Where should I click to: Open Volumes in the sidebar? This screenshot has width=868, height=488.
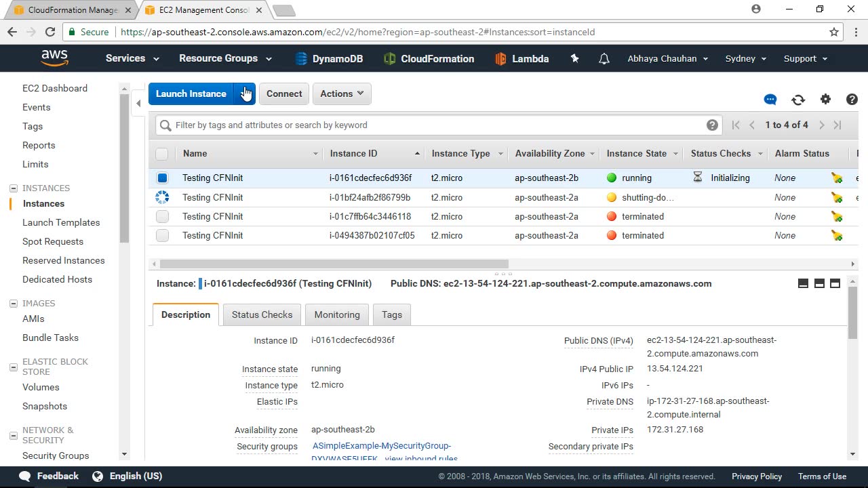pyautogui.click(x=41, y=387)
